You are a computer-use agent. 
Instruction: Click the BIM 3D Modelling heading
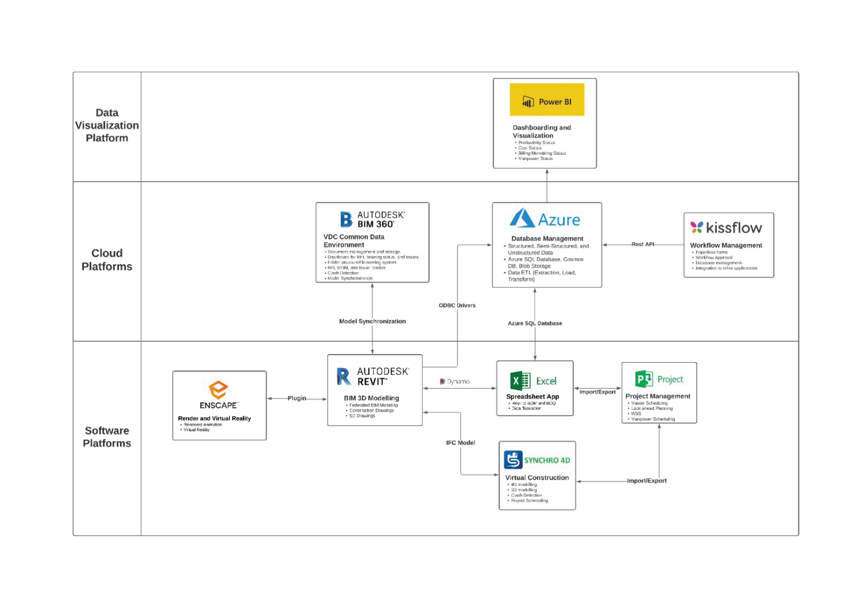[x=371, y=398]
